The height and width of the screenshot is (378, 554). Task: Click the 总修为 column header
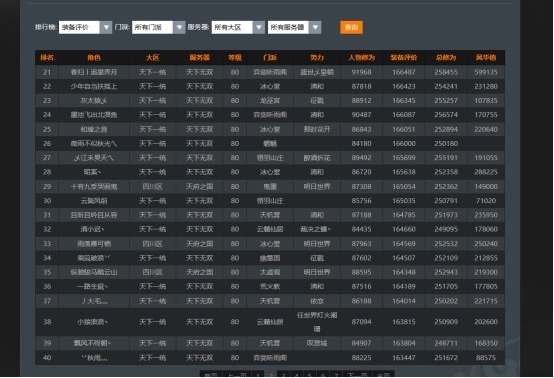tap(446, 58)
